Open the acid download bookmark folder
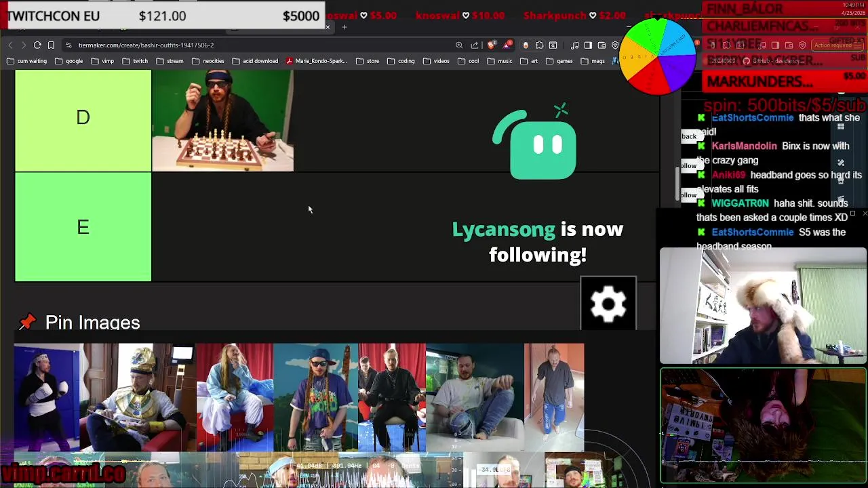868x488 pixels. tap(255, 61)
